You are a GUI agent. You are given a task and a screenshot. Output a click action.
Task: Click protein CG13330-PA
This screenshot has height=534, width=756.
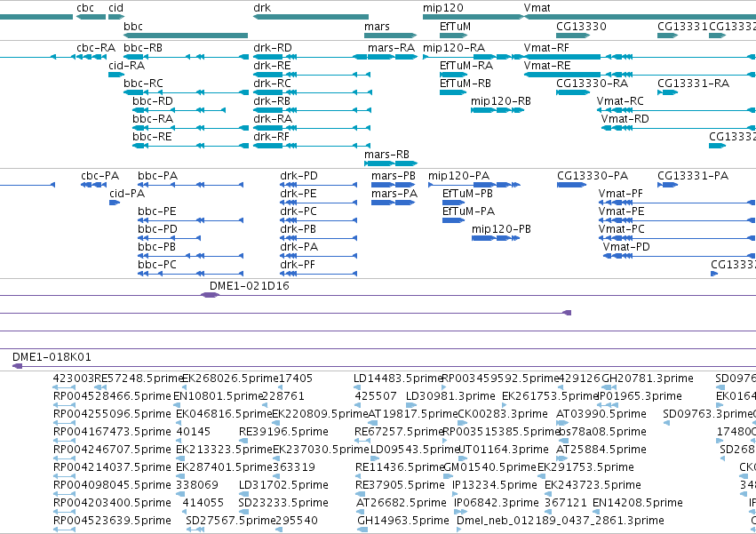[593, 176]
